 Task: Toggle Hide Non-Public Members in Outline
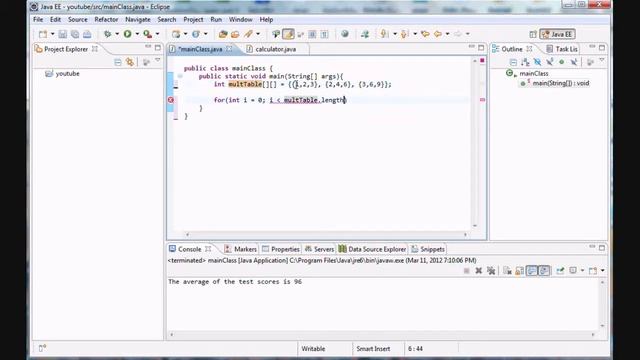tap(562, 62)
